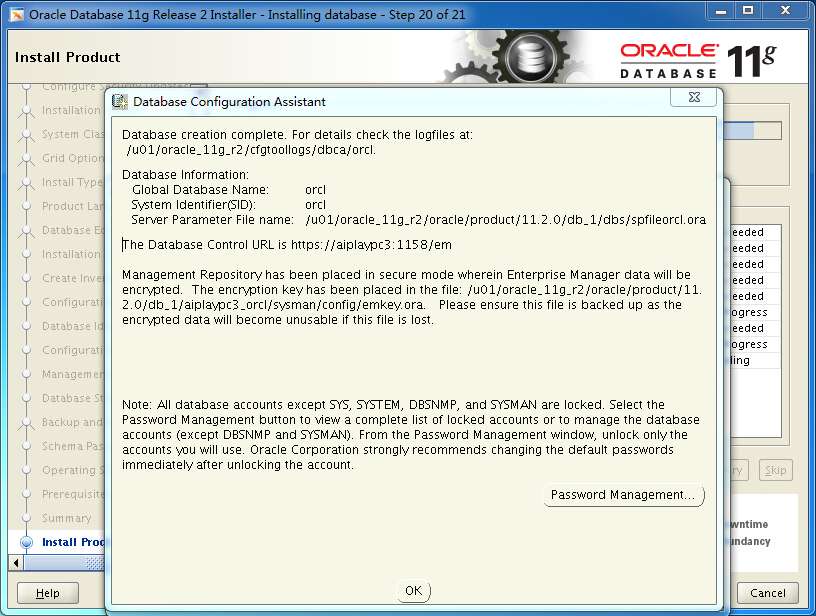Maximize the Oracle installer window

tap(748, 10)
